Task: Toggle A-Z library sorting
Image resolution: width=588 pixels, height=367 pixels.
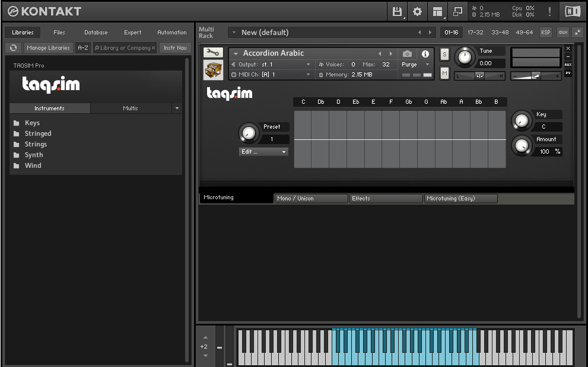Action: (83, 47)
